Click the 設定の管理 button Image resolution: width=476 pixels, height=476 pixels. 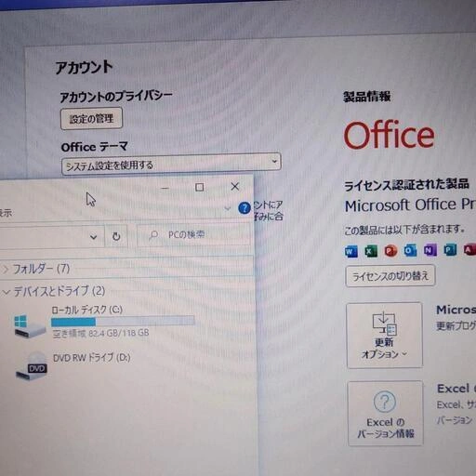pos(91,118)
